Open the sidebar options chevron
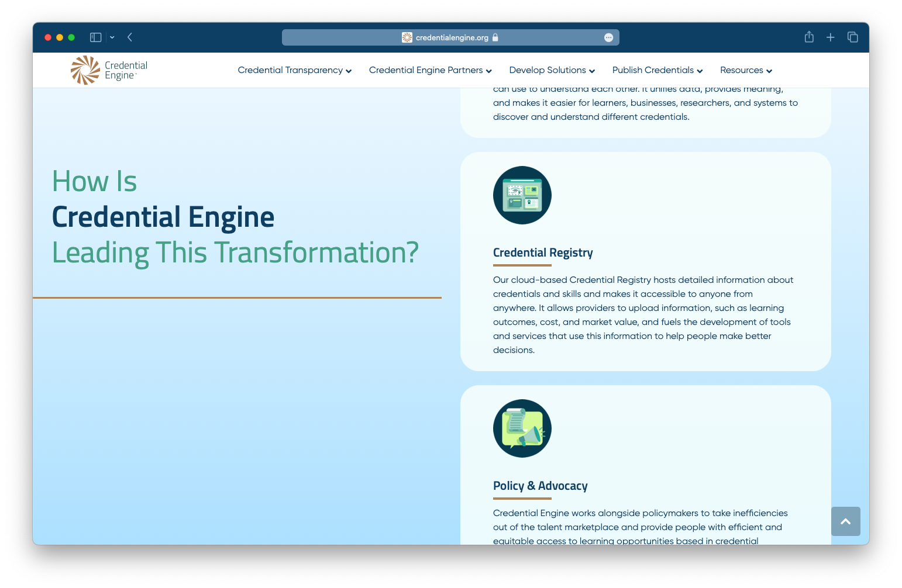 (x=112, y=37)
